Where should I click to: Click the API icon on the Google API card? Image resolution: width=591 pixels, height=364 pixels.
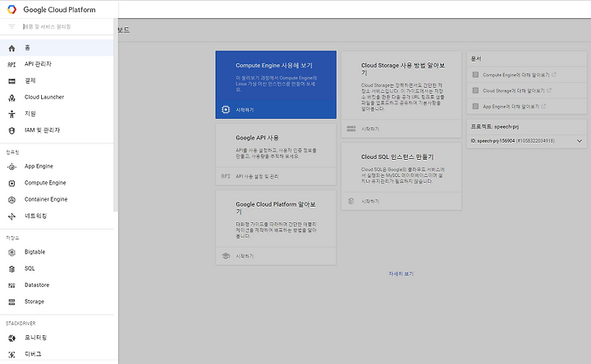pos(226,176)
